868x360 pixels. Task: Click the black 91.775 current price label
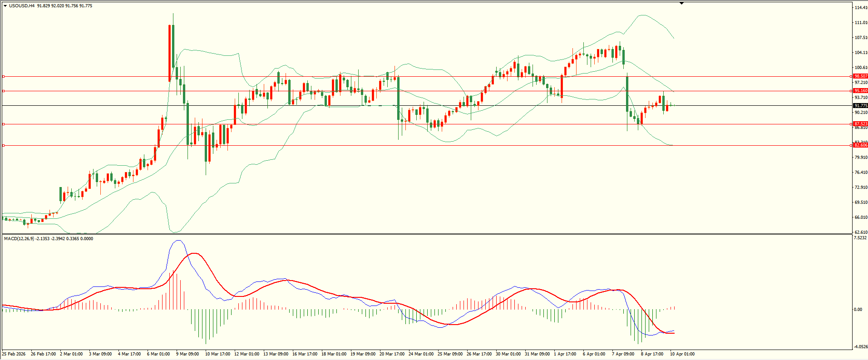tap(860, 106)
